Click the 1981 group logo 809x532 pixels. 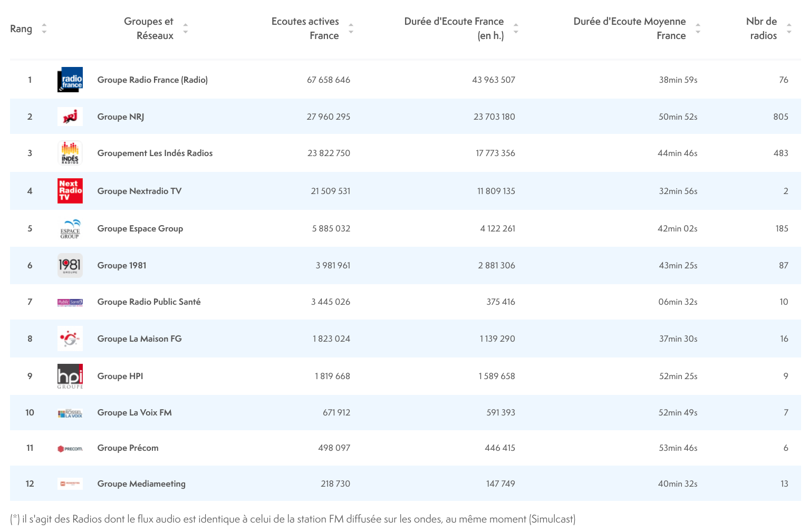point(70,265)
